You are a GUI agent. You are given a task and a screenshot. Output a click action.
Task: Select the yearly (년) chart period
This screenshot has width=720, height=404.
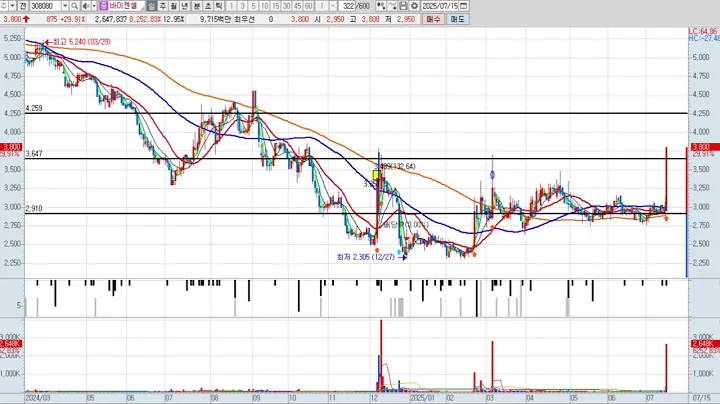[x=185, y=6]
